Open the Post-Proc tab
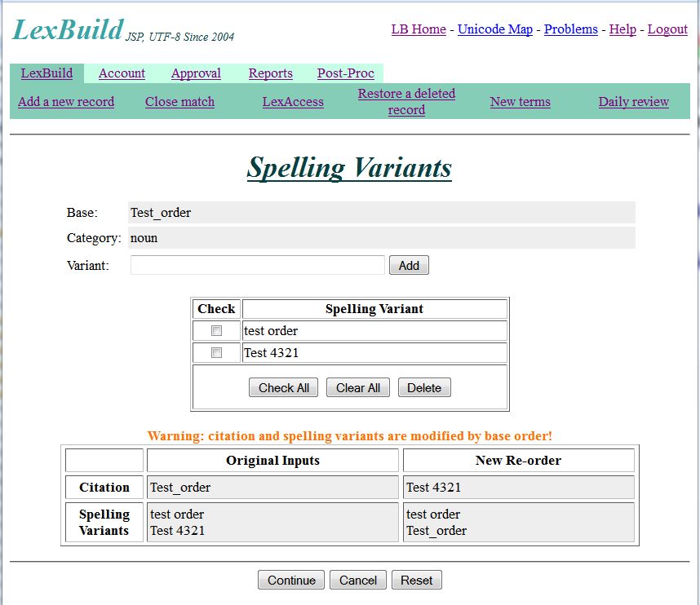This screenshot has height=605, width=700. coord(346,73)
